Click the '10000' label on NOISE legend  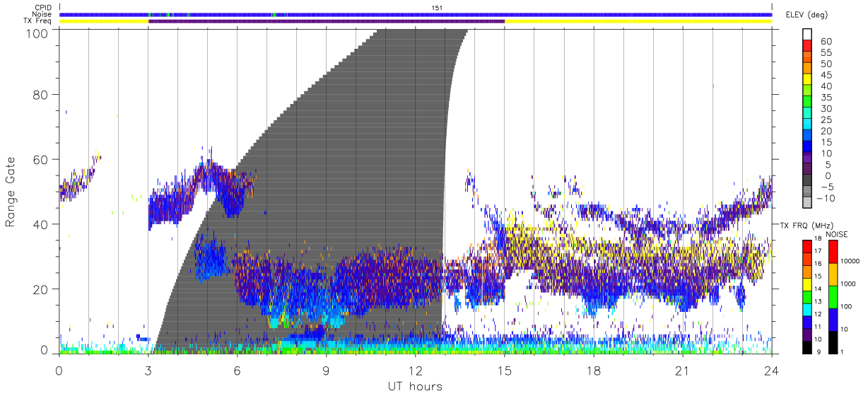pyautogui.click(x=851, y=260)
